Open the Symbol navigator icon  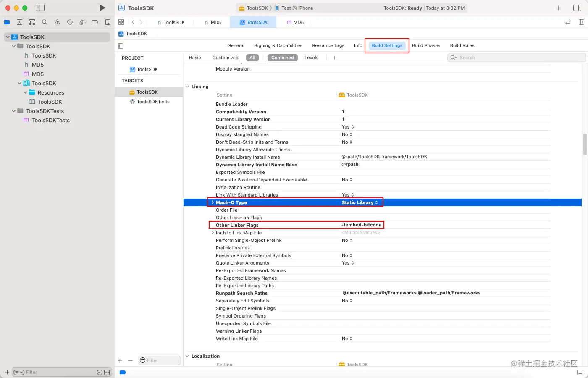pos(32,22)
